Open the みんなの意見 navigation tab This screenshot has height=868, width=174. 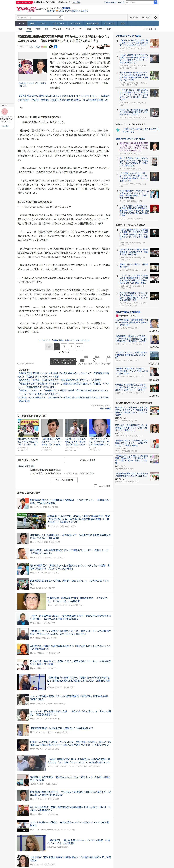(x=92, y=24)
